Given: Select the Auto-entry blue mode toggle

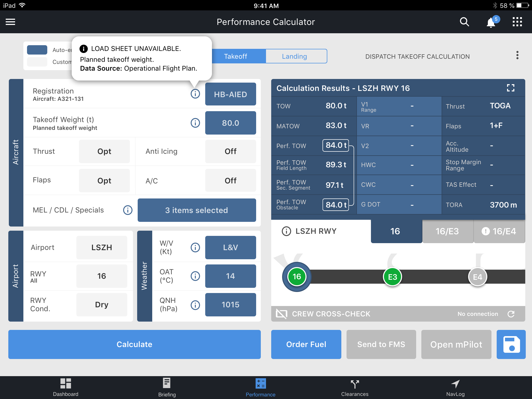Looking at the screenshot, I should [x=37, y=50].
